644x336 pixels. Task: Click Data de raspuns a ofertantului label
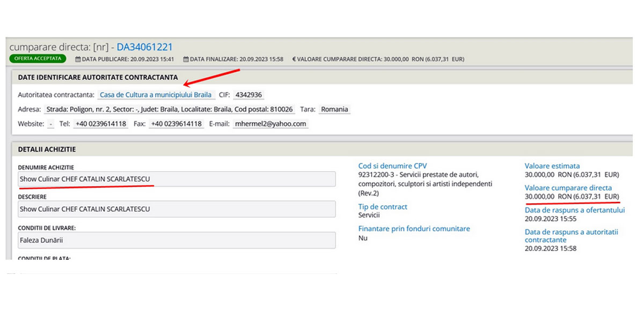point(575,210)
